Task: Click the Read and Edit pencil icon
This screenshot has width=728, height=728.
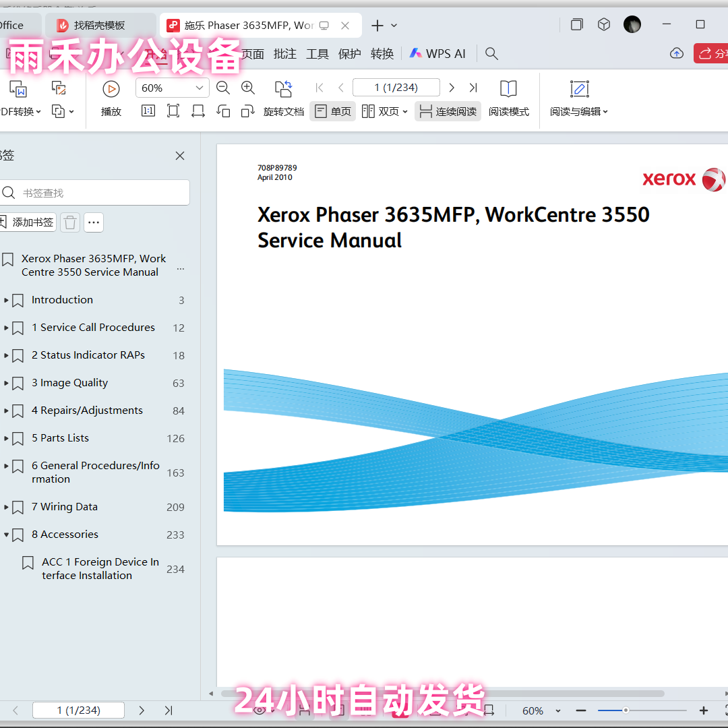Action: tap(580, 89)
